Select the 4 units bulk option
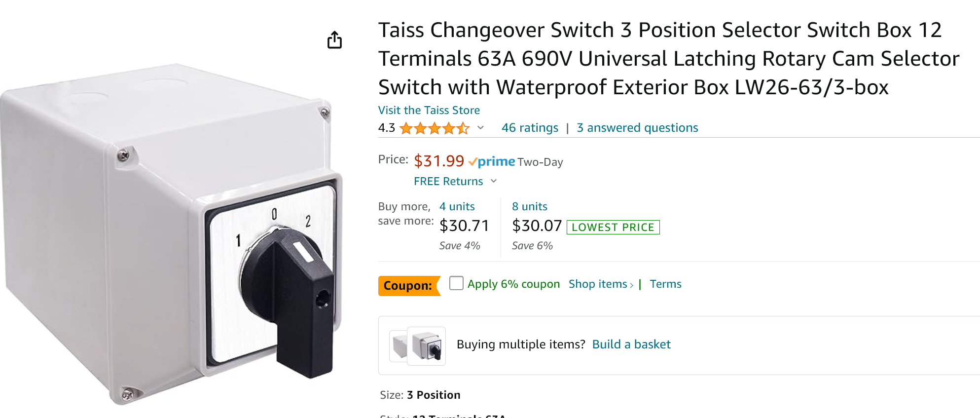 tap(457, 206)
